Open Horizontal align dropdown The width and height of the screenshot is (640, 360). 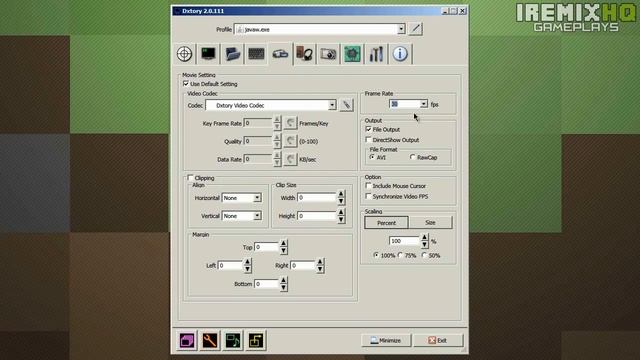click(257, 198)
